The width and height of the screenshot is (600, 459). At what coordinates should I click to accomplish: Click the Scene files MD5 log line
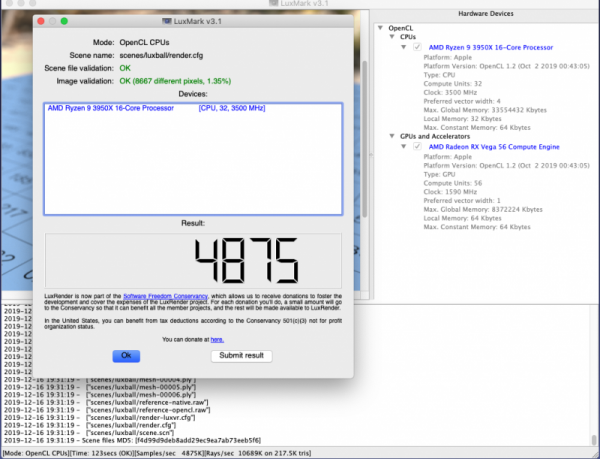[x=132, y=440]
